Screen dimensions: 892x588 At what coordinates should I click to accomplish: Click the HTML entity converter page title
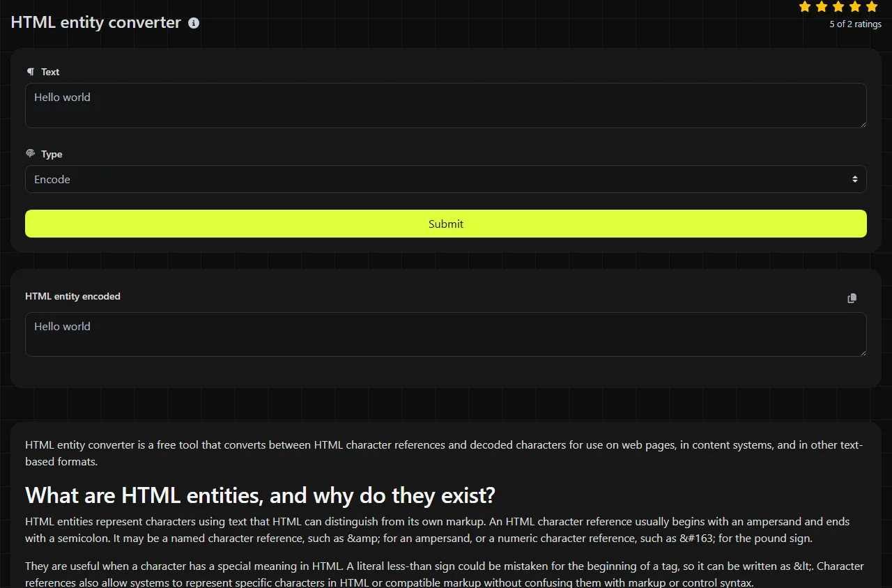pos(96,22)
